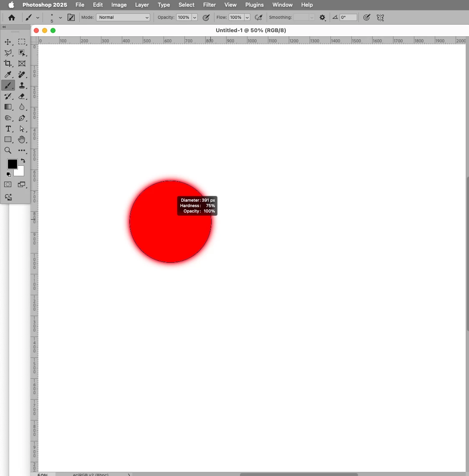
Task: Toggle Quick Mask mode
Action: [x=8, y=185]
